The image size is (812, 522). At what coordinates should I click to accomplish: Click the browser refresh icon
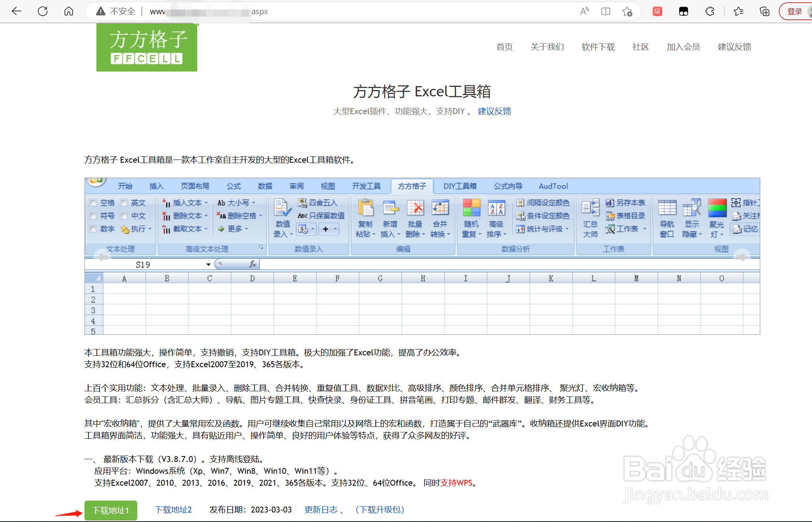click(43, 11)
